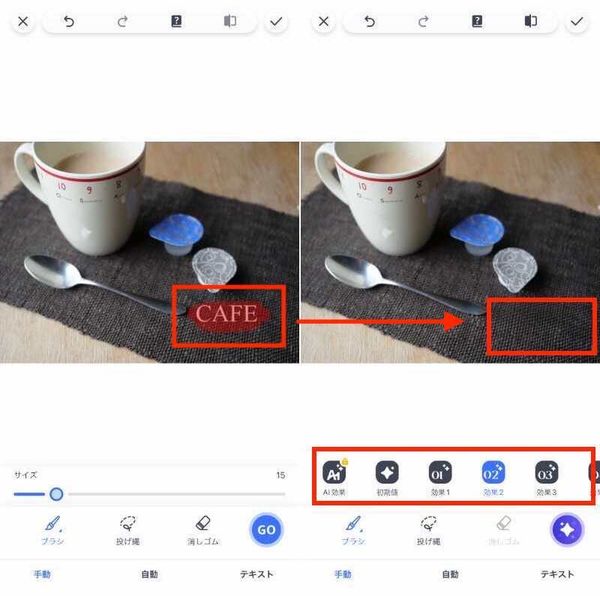Select the ブラシ tool in the right screen
Viewport: 600px width, 596px height.
pos(353,530)
